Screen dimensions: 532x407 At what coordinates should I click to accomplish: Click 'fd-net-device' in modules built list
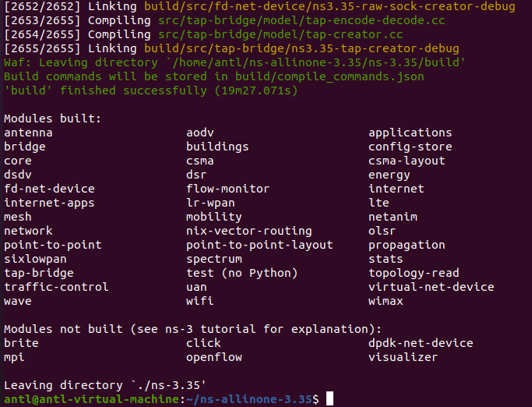49,189
